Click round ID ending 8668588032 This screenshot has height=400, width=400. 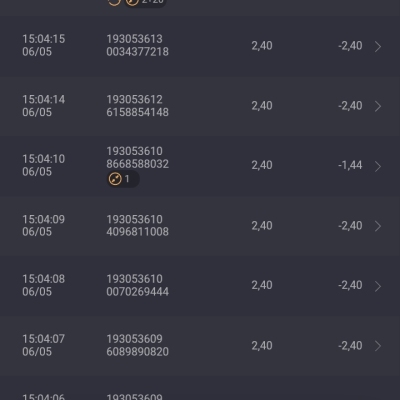(x=137, y=164)
